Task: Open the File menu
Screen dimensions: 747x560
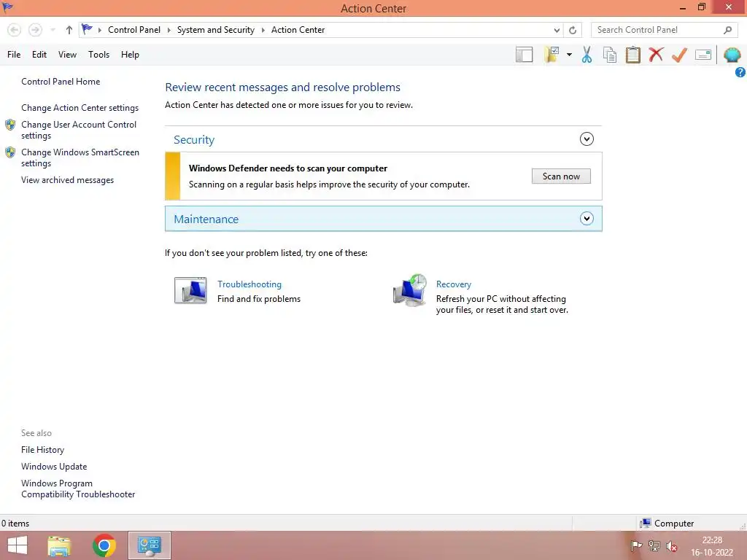Action: 14,55
